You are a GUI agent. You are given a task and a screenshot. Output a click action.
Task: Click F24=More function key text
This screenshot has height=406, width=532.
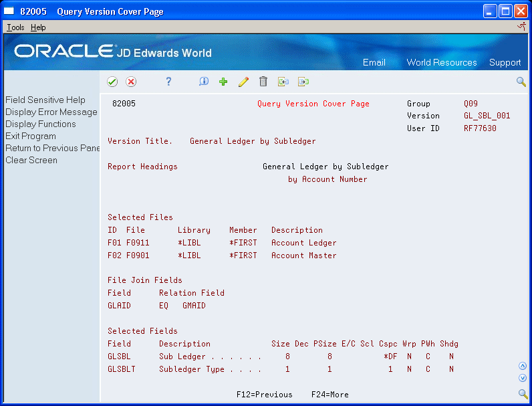pos(329,395)
